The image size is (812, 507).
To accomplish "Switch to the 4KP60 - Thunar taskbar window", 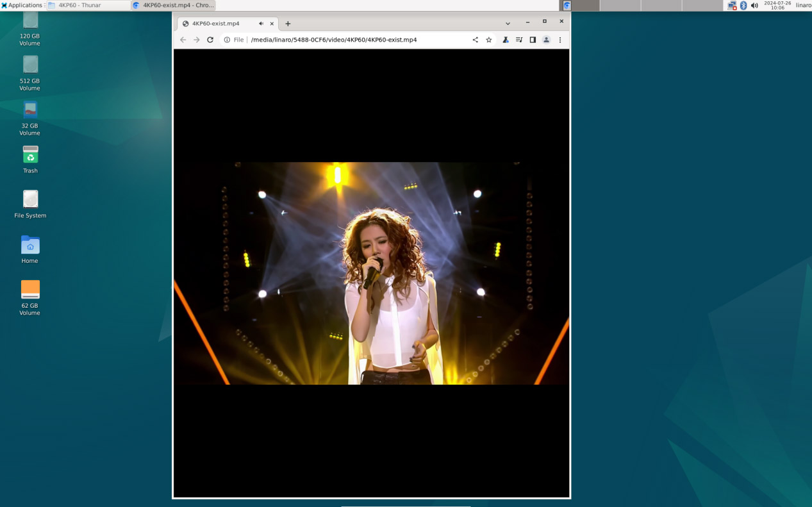I will [x=88, y=5].
